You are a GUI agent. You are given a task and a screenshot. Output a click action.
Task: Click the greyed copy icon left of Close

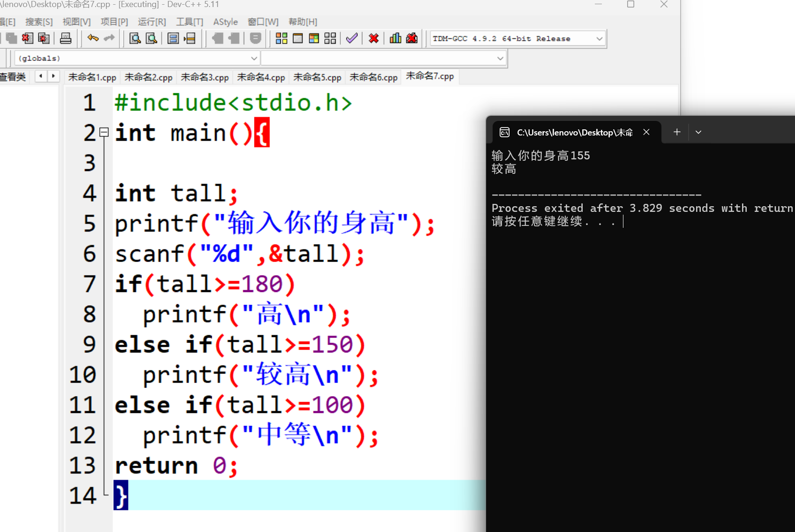(x=11, y=38)
